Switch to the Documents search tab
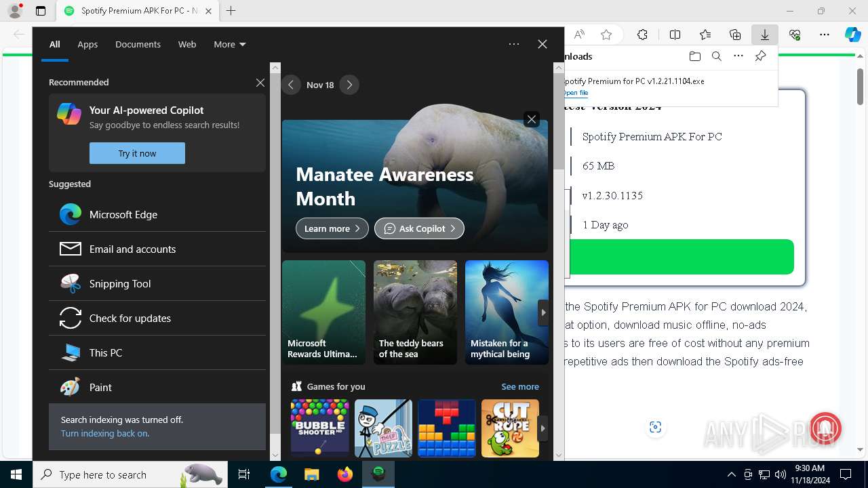Screen dimensions: 868x488 tap(138, 44)
